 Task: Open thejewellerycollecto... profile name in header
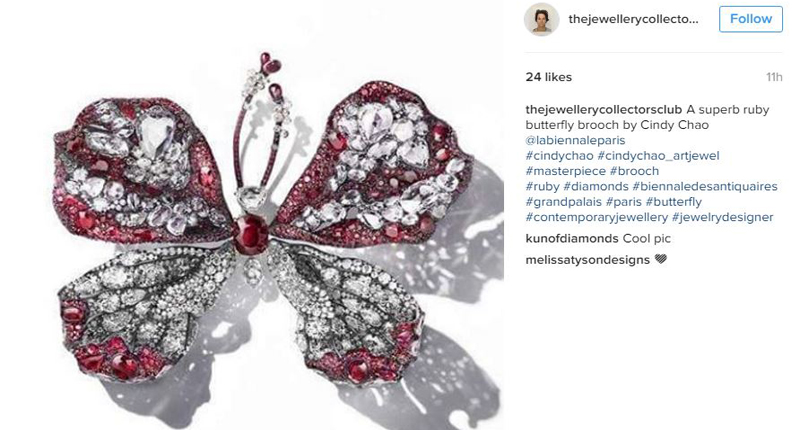click(633, 19)
